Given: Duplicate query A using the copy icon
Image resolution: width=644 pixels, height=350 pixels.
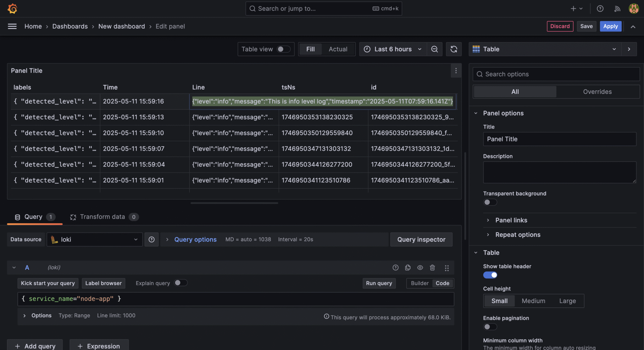Looking at the screenshot, I should pyautogui.click(x=408, y=268).
